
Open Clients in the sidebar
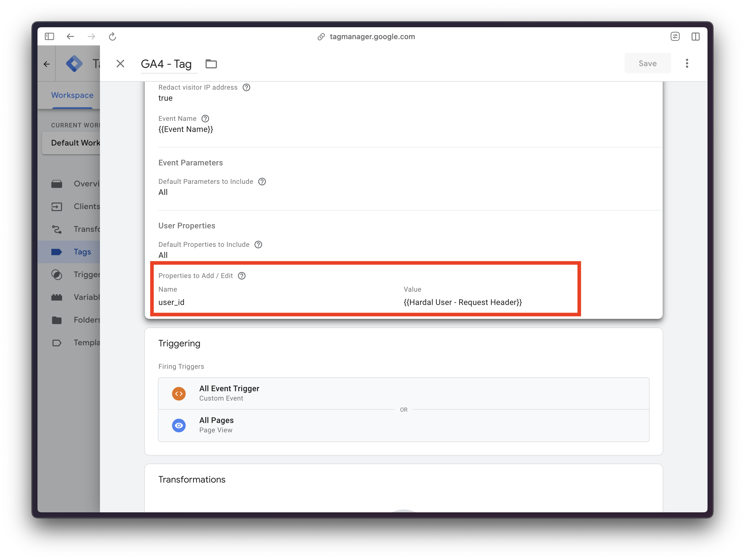(69, 206)
